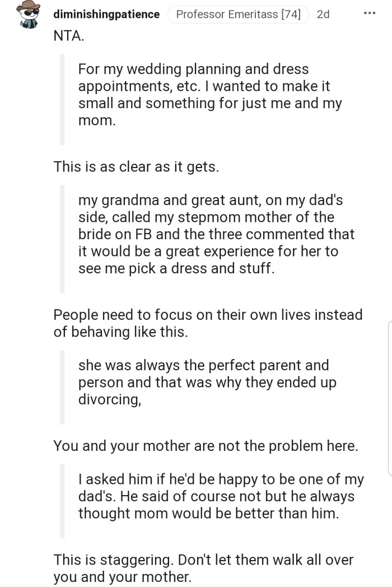392x587 pixels.
Task: Click 'This is as clear as it gets.'
Action: coord(136,166)
